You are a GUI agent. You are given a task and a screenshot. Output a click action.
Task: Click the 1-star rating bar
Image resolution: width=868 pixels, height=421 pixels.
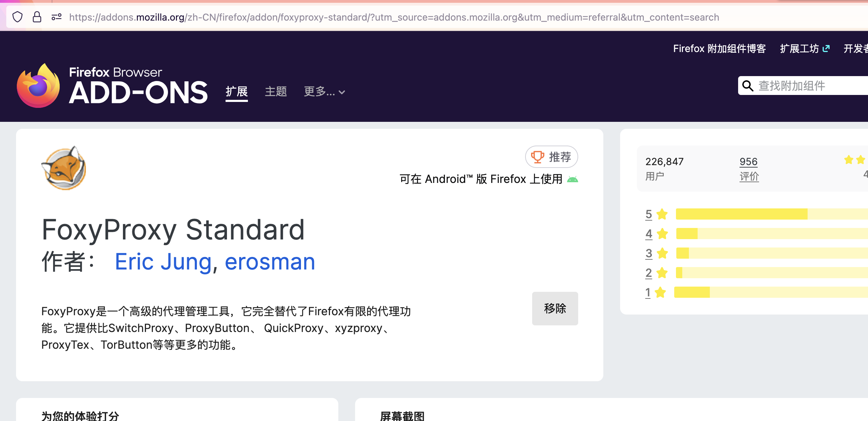click(768, 292)
